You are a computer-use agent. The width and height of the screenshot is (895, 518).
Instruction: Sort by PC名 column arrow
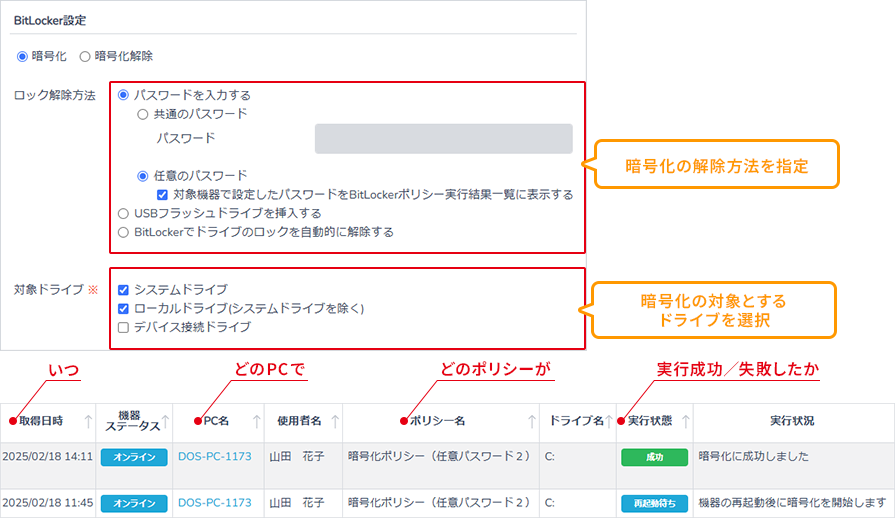coord(257,422)
